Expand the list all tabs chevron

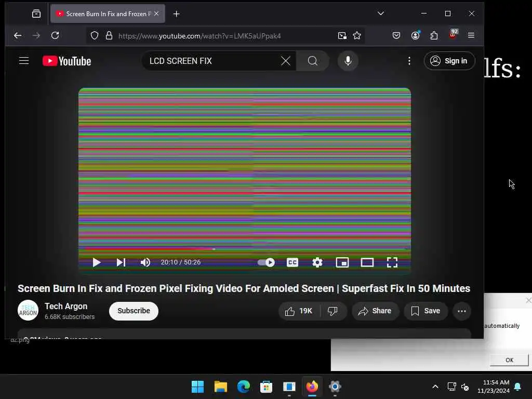click(381, 14)
